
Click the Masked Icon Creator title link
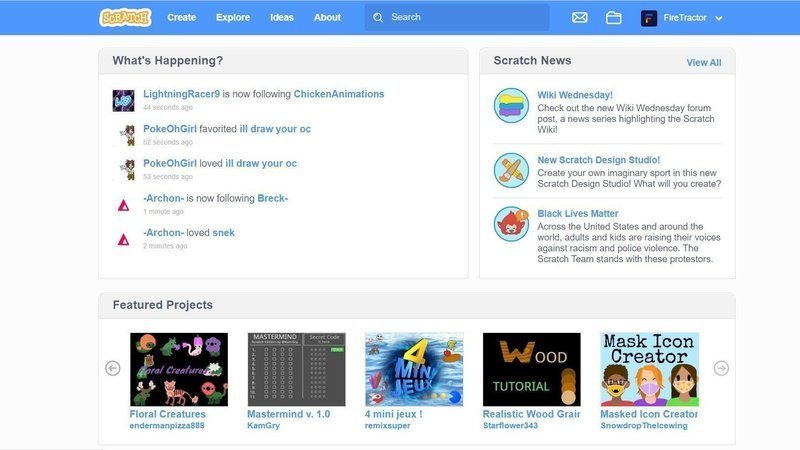point(649,414)
